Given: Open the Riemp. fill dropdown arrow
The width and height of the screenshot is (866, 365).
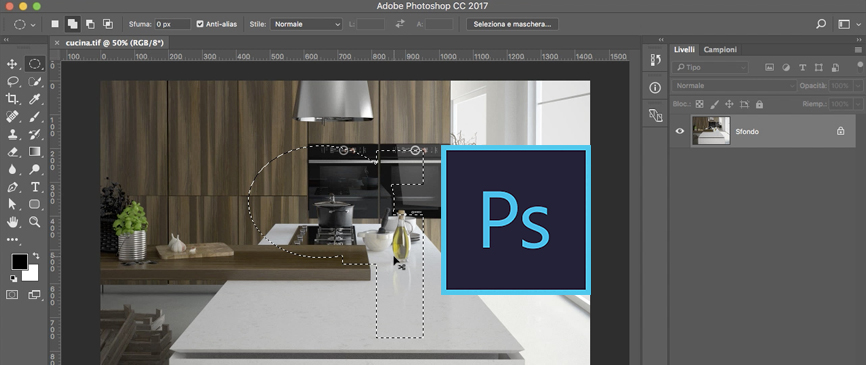Looking at the screenshot, I should (x=858, y=104).
